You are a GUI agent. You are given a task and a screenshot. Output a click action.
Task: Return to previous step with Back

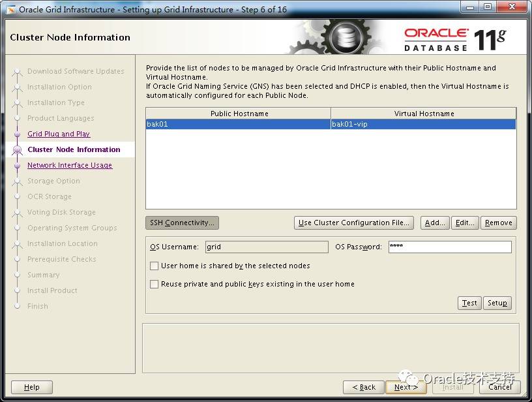364,387
